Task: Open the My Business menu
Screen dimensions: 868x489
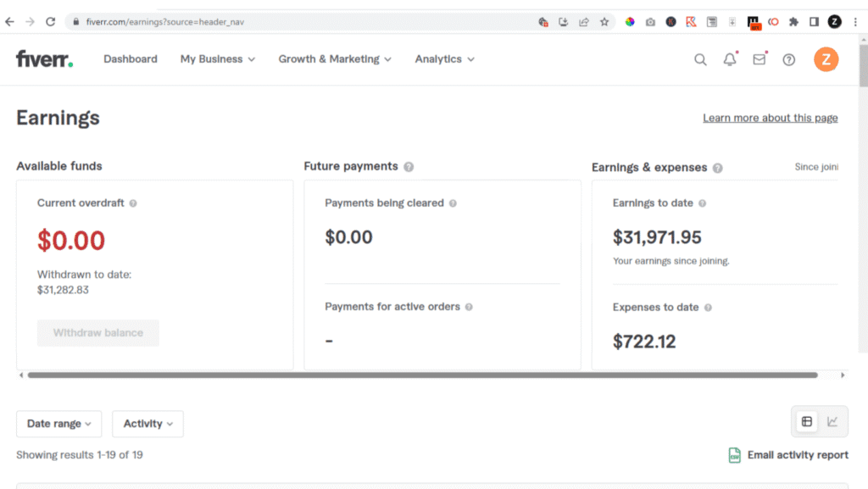Action: coord(218,59)
